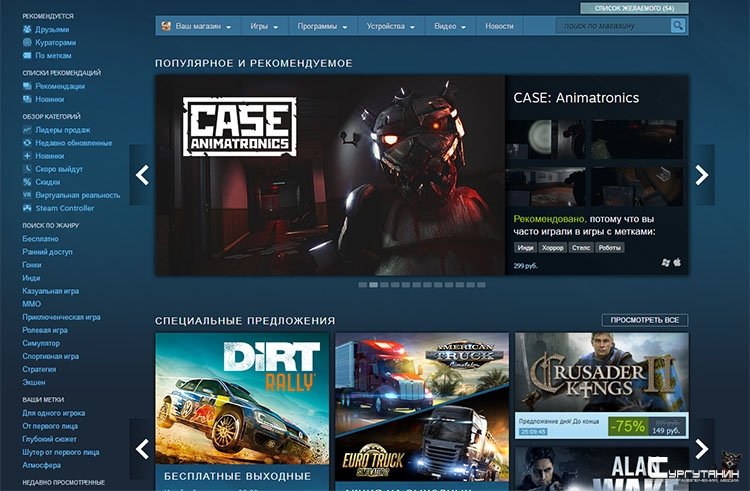
Task: Click the Apple platform icon on CASE card
Action: coord(677,262)
